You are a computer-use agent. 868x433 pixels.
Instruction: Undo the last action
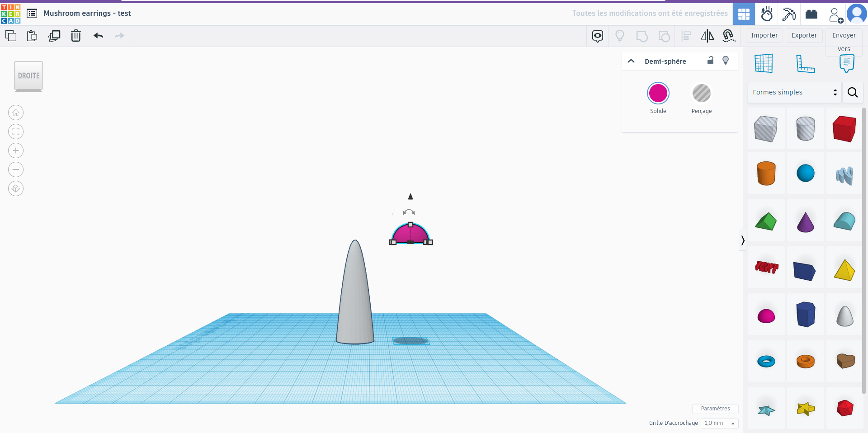tap(98, 36)
